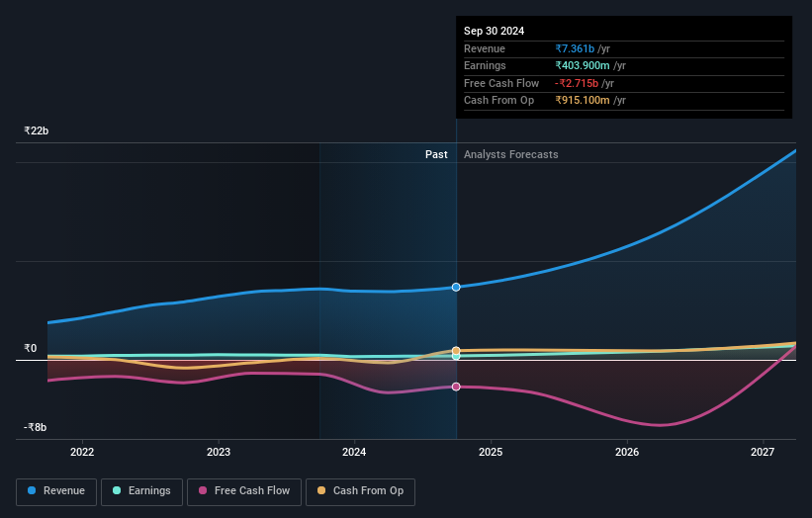The height and width of the screenshot is (518, 812).
Task: Click the ₹915.100m cash from op value
Action: click(x=583, y=101)
